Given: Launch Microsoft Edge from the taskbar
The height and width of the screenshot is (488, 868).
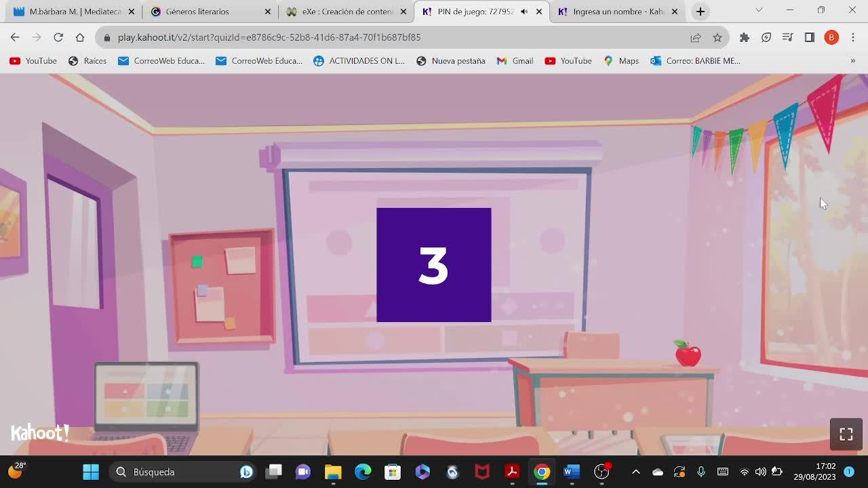Looking at the screenshot, I should (x=363, y=472).
